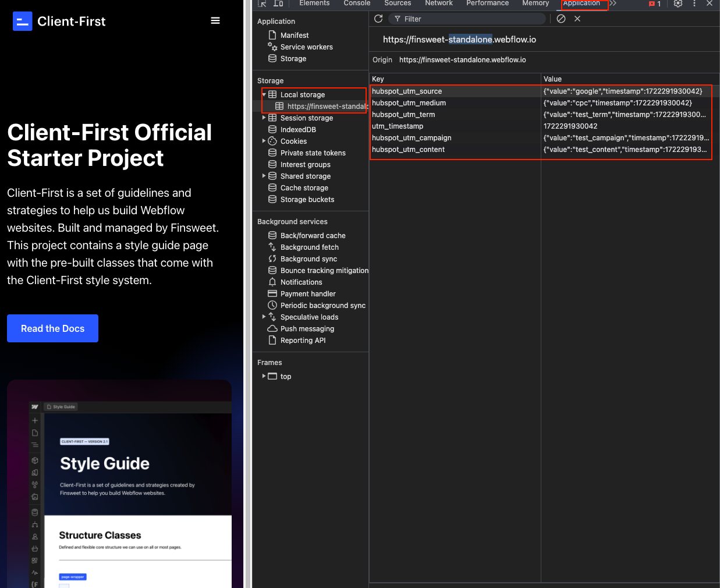Close the DevTools panel
The height and width of the screenshot is (588, 720).
coord(710,3)
